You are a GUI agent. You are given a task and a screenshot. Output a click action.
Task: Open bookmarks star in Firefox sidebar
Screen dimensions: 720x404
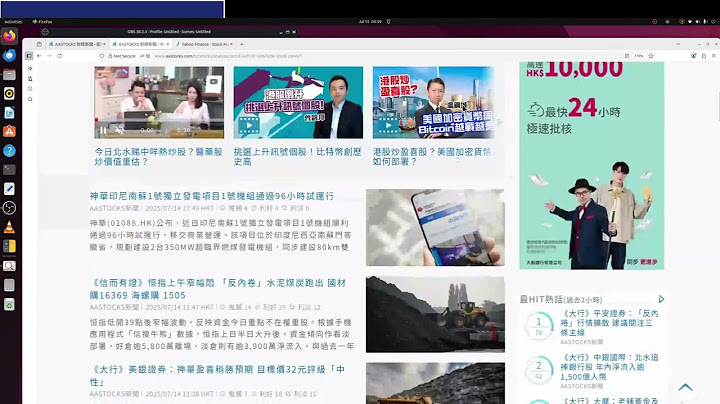[x=30, y=99]
